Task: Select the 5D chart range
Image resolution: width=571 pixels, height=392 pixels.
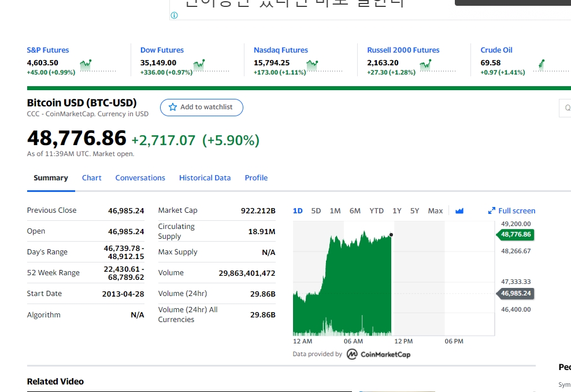Action: click(316, 210)
